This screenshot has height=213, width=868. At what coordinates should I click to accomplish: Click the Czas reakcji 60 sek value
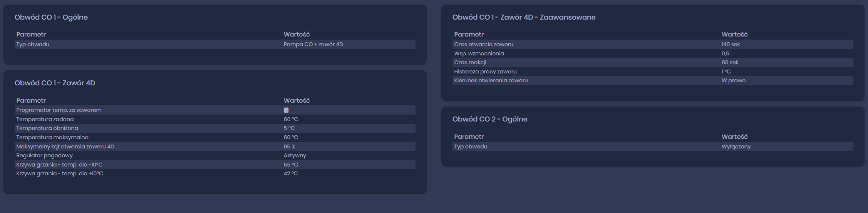point(730,62)
